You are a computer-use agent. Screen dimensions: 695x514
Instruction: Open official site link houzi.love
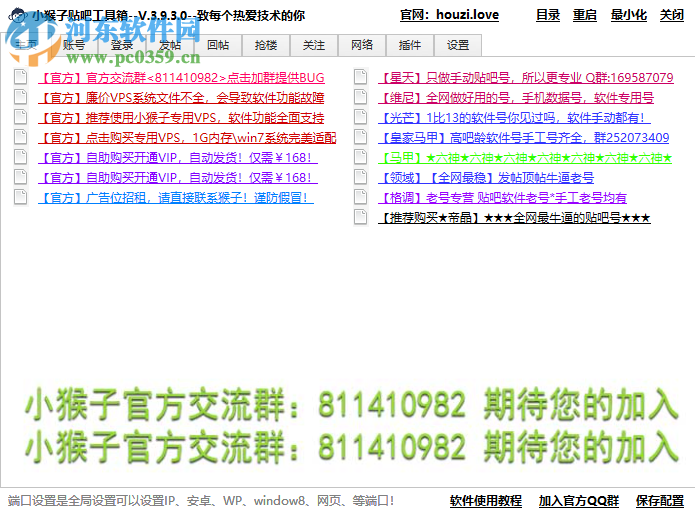[449, 15]
